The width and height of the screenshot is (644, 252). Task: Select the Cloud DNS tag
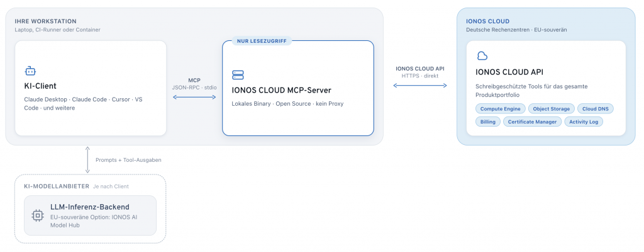tap(596, 109)
